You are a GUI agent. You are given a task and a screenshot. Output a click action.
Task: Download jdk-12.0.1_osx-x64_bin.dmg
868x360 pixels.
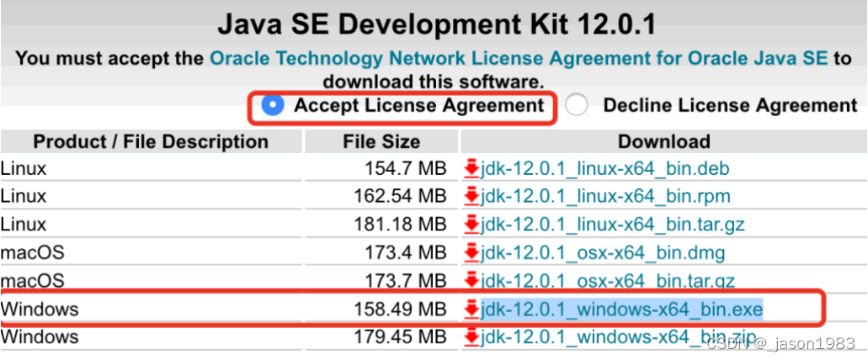coord(603,253)
